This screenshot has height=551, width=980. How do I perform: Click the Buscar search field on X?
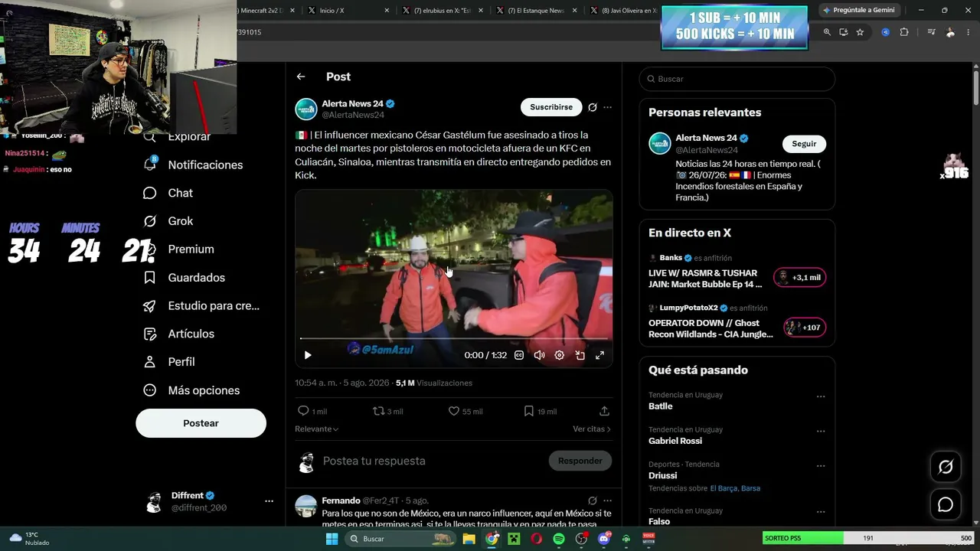tap(737, 79)
